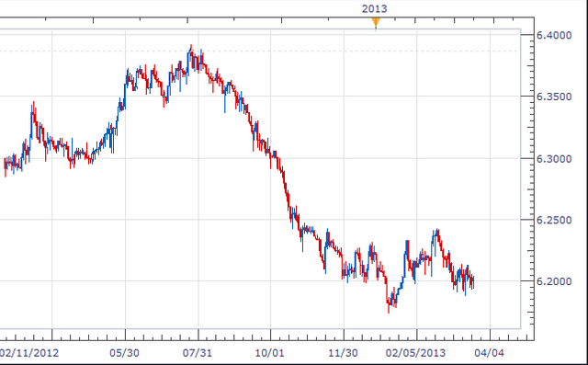The height and width of the screenshot is (365, 588).
Task: Select the 6.3500 price axis label
Action: coord(554,97)
